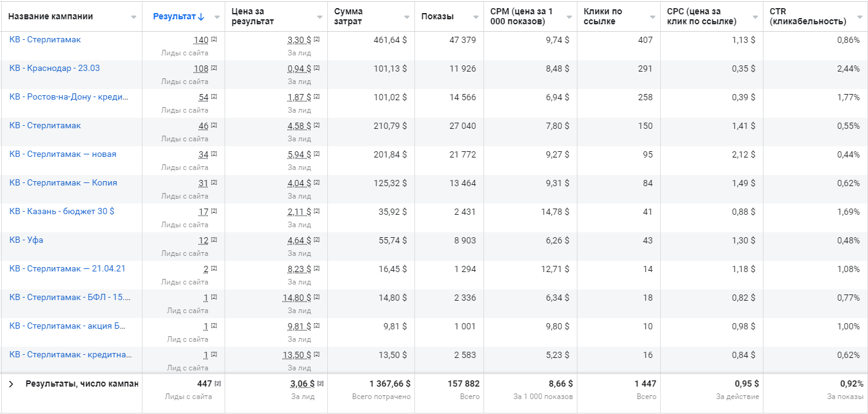Screen dimensions: 868x414
Task: Expand the Результаты summary row chevron
Action: (11, 384)
